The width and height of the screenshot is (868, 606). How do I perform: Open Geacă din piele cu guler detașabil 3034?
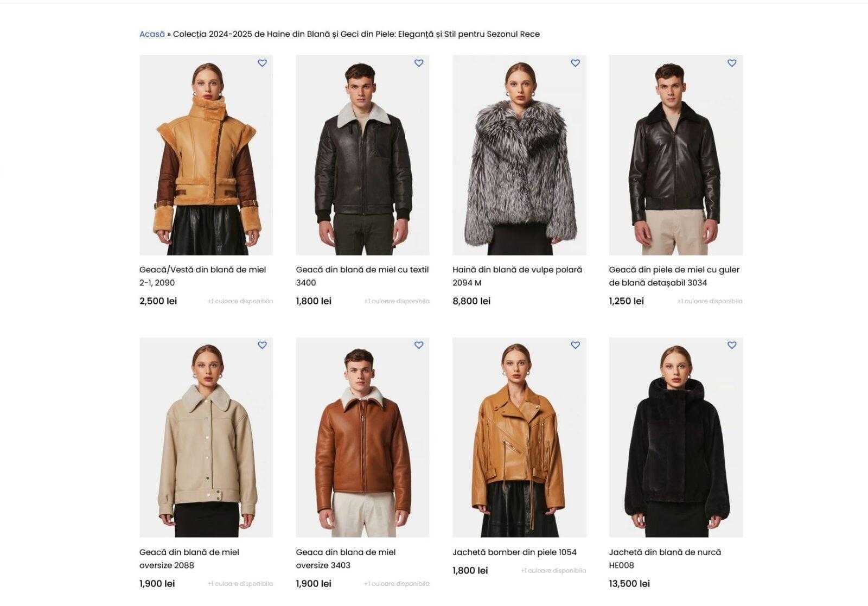[674, 276]
